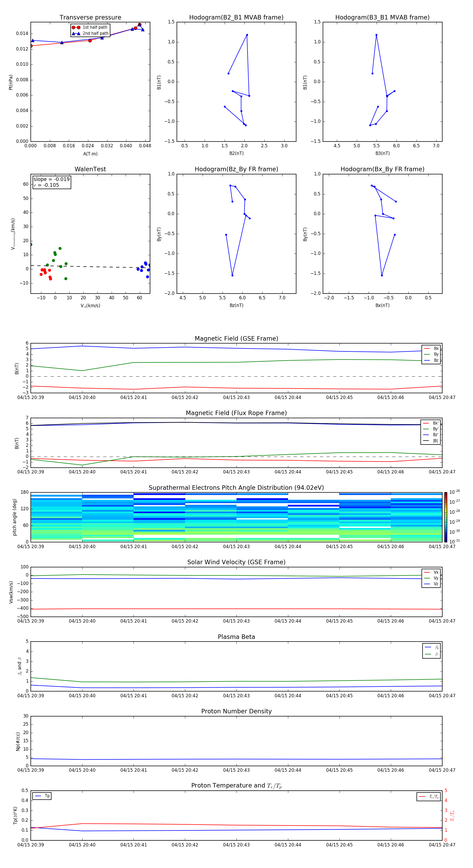Click the Transverse pressure plot title

tap(90, 18)
